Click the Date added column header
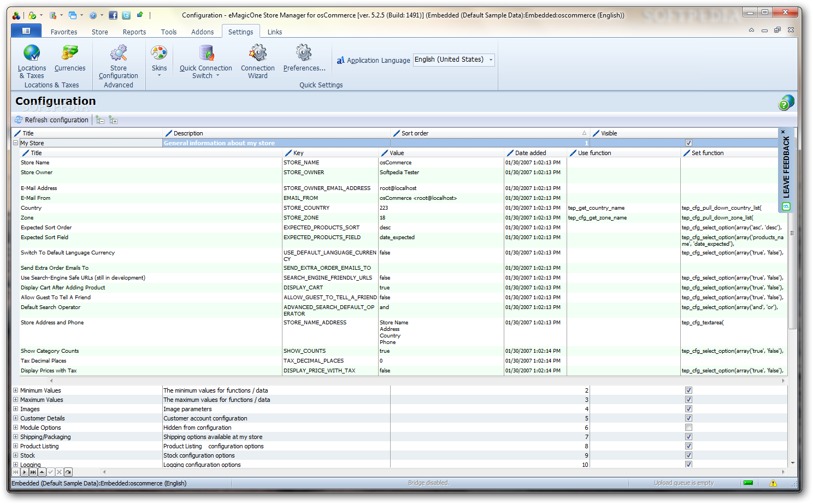This screenshot has height=504, width=813. (x=535, y=153)
